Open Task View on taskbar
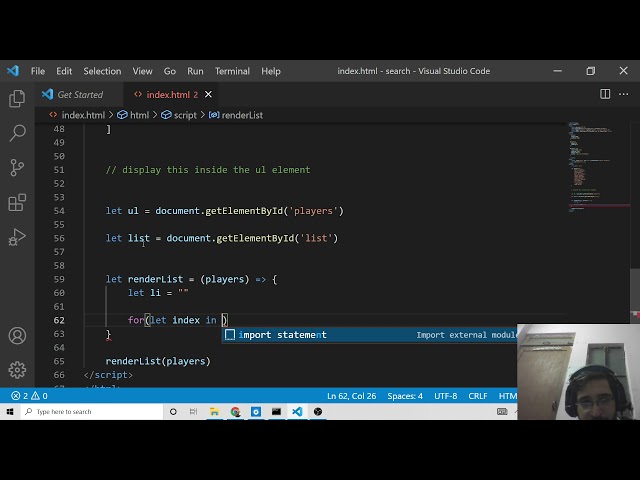Image resolution: width=640 pixels, height=480 pixels. tap(193, 412)
